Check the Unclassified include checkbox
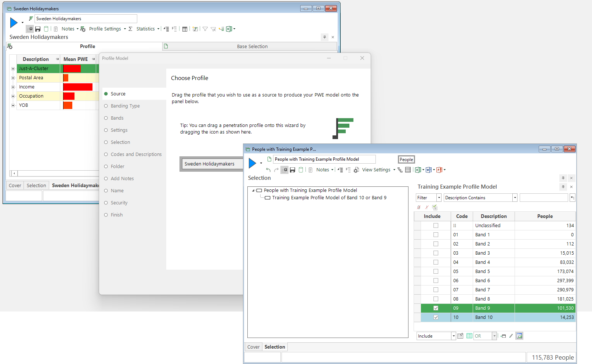This screenshot has height=364, width=592. click(436, 226)
